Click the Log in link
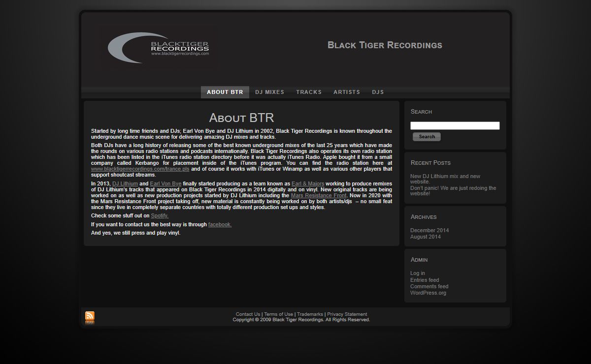 (418, 273)
